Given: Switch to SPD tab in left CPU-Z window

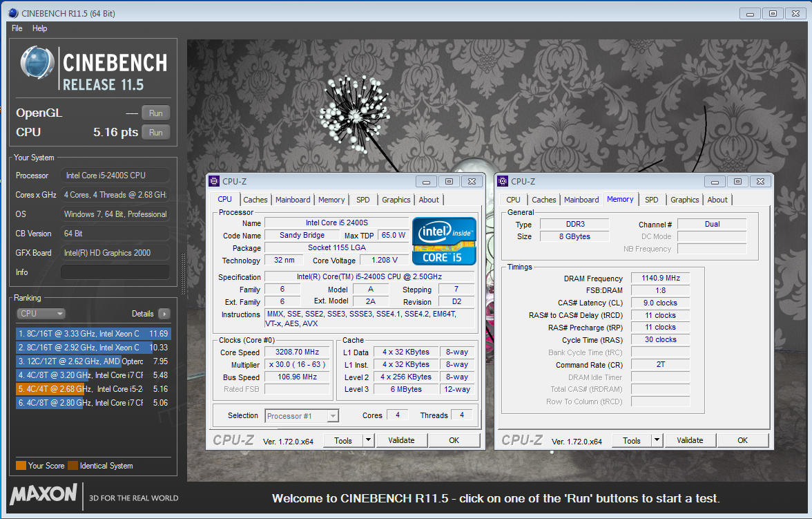Looking at the screenshot, I should tap(363, 200).
